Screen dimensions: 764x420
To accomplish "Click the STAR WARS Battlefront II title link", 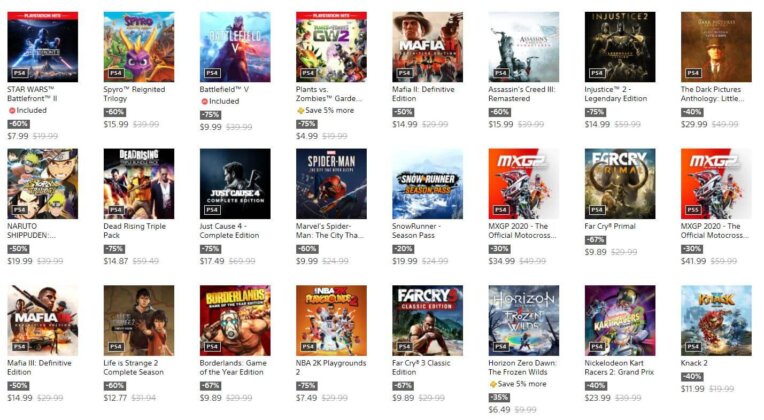I will pyautogui.click(x=32, y=94).
